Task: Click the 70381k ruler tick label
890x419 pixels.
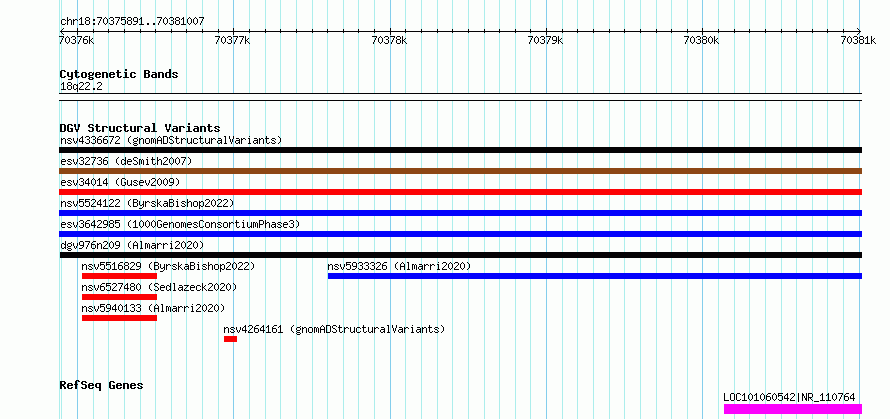Action: 859,40
